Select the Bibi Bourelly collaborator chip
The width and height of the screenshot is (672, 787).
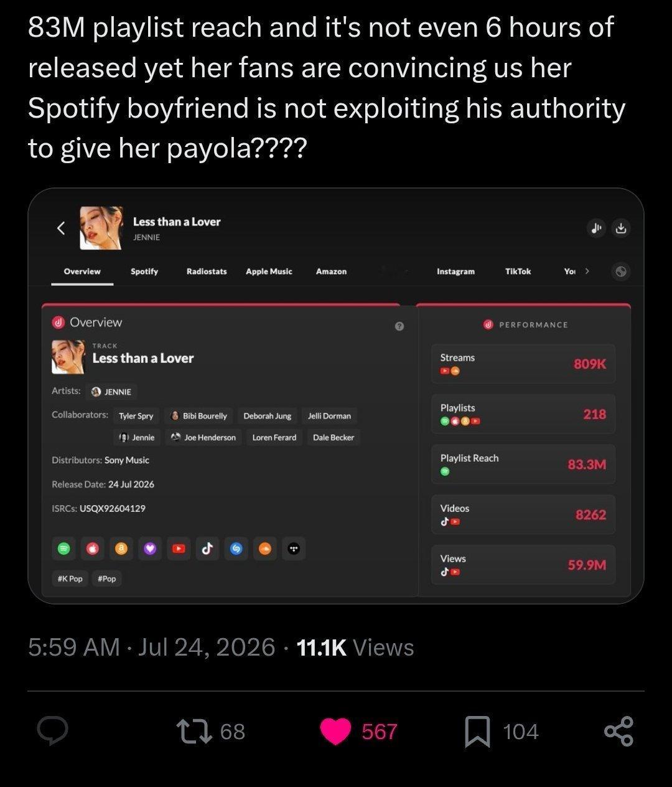pos(199,415)
